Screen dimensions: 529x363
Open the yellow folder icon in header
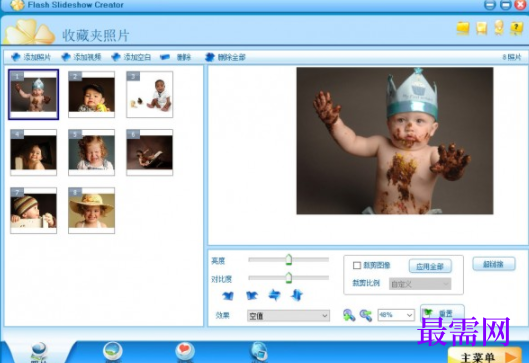click(463, 28)
